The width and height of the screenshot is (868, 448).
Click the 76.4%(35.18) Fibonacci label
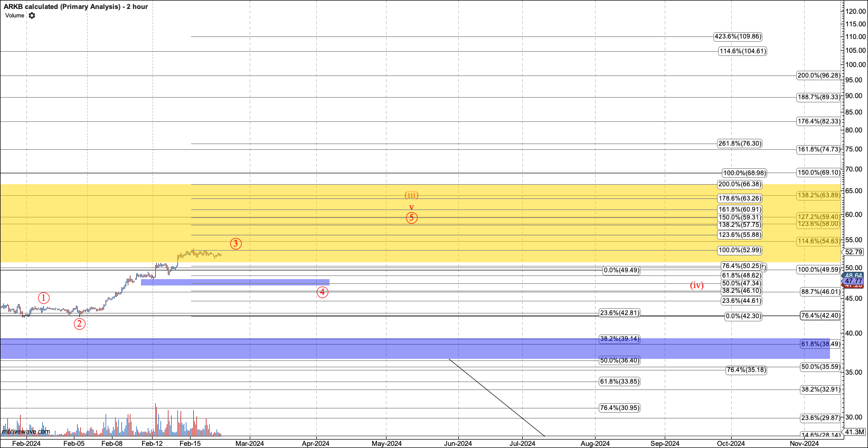tap(746, 370)
